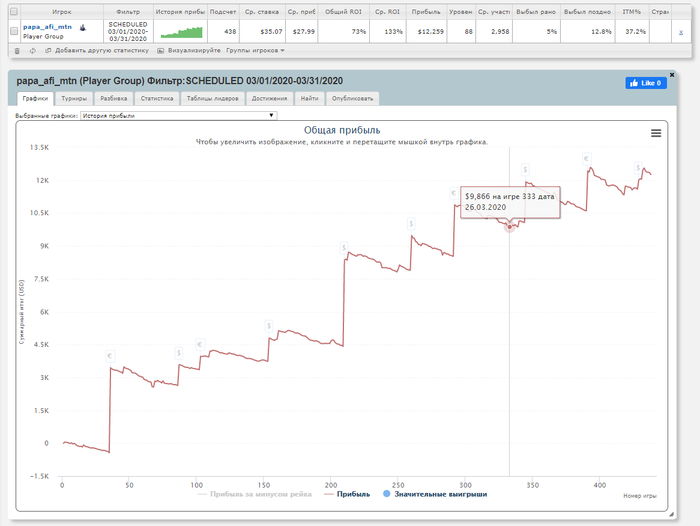Click the highlighted data point at game 333
Image resolution: width=700 pixels, height=526 pixels.
pyautogui.click(x=509, y=227)
